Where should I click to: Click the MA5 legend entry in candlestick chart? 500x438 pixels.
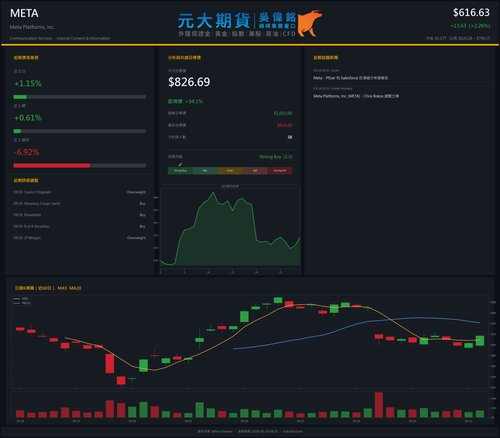(x=22, y=299)
